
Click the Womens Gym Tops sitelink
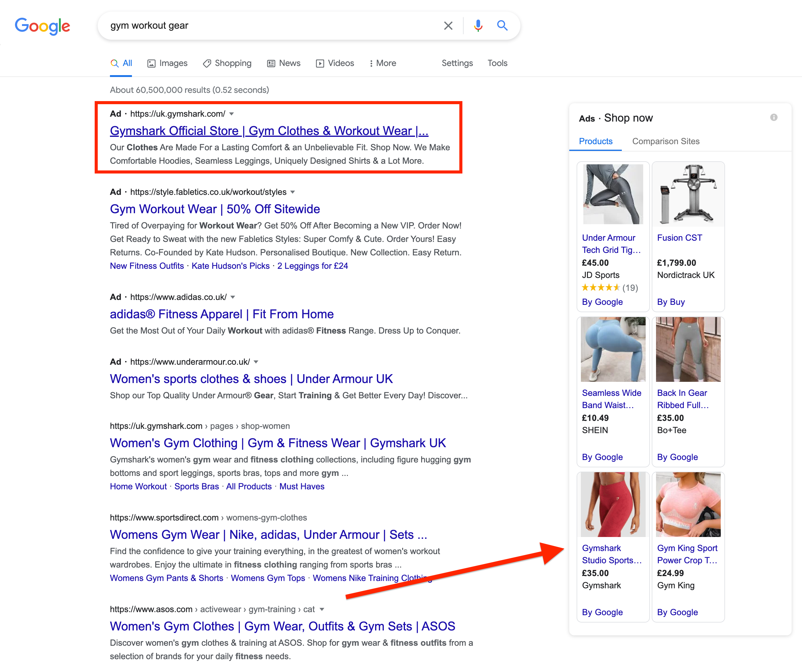268,579
